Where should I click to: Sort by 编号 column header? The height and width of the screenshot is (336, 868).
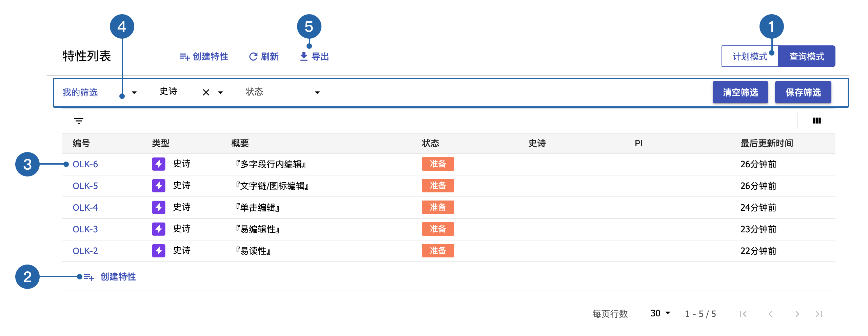81,143
